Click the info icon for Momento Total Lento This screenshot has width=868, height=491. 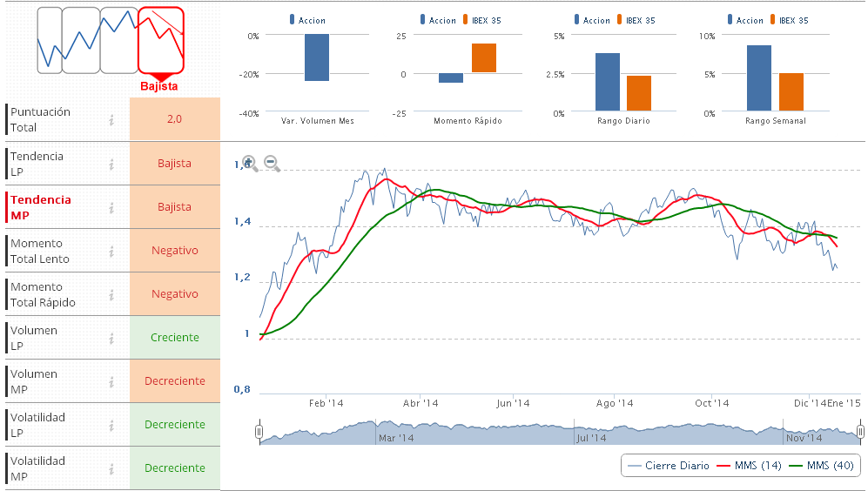[111, 251]
